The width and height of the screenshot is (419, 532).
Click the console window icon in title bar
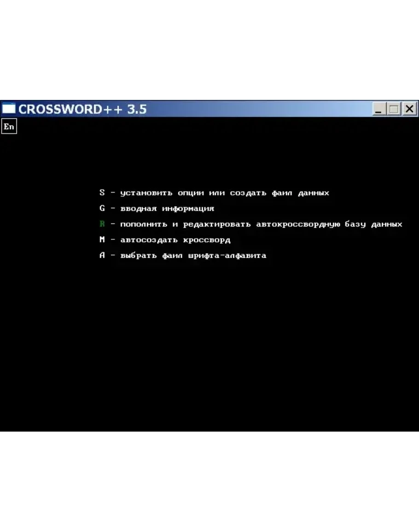point(9,109)
